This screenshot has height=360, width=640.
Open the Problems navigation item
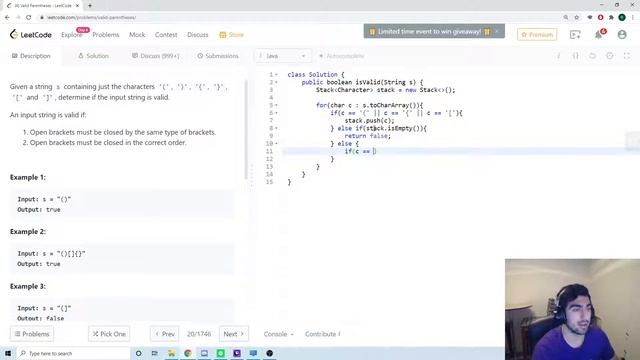point(106,35)
